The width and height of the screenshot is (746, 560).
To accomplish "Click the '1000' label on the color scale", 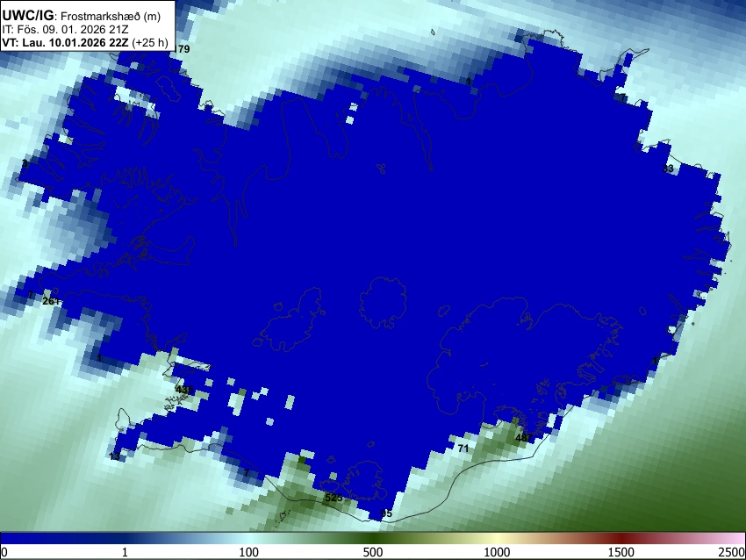I will [x=497, y=552].
